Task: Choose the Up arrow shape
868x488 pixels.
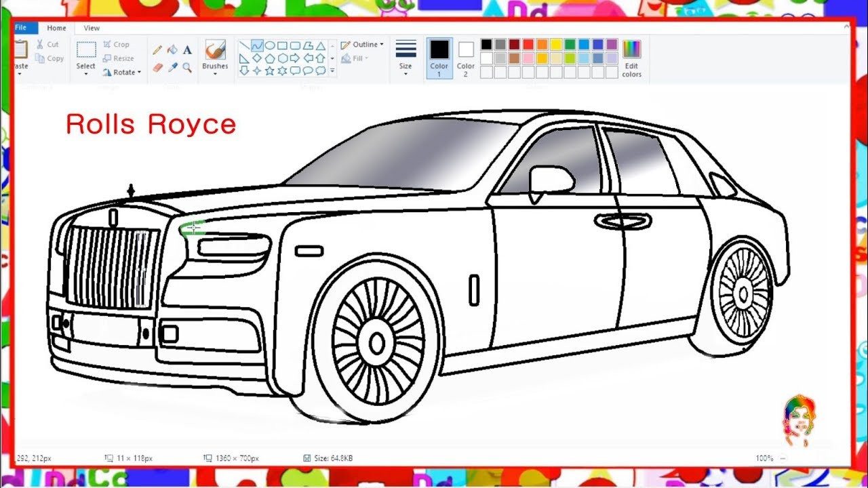Action: point(321,58)
